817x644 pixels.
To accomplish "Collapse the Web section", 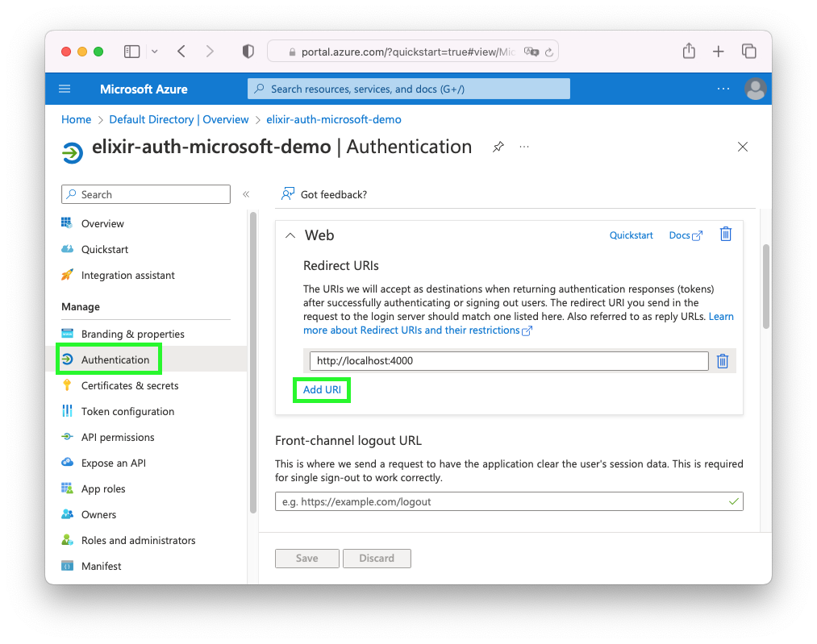I will tap(290, 235).
